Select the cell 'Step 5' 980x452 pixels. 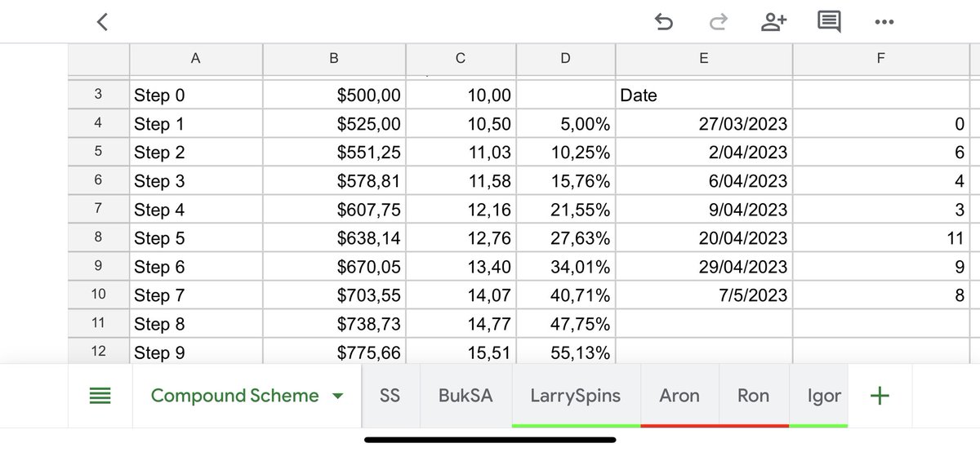196,237
